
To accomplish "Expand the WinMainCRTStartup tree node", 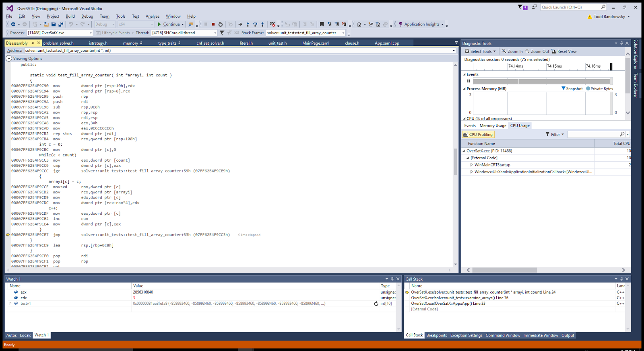I will point(472,165).
